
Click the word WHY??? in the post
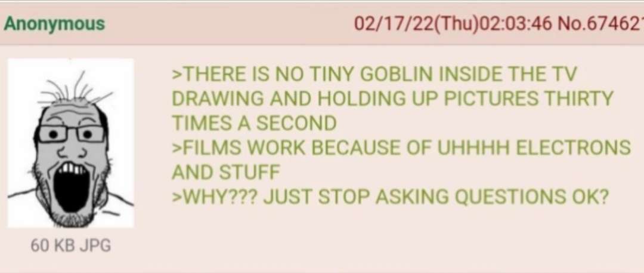(x=215, y=197)
